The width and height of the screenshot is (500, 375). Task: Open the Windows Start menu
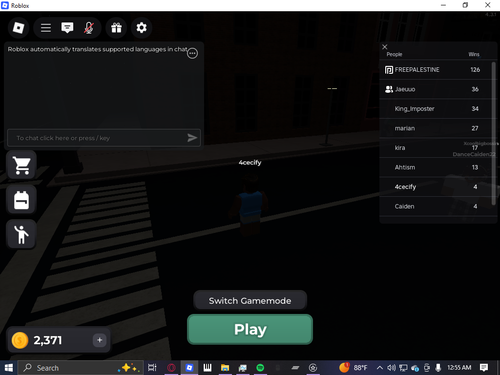point(8,368)
